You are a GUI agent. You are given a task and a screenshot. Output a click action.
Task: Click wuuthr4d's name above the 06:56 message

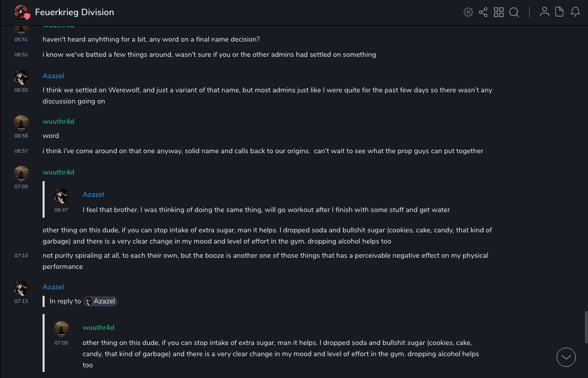pyautogui.click(x=58, y=121)
